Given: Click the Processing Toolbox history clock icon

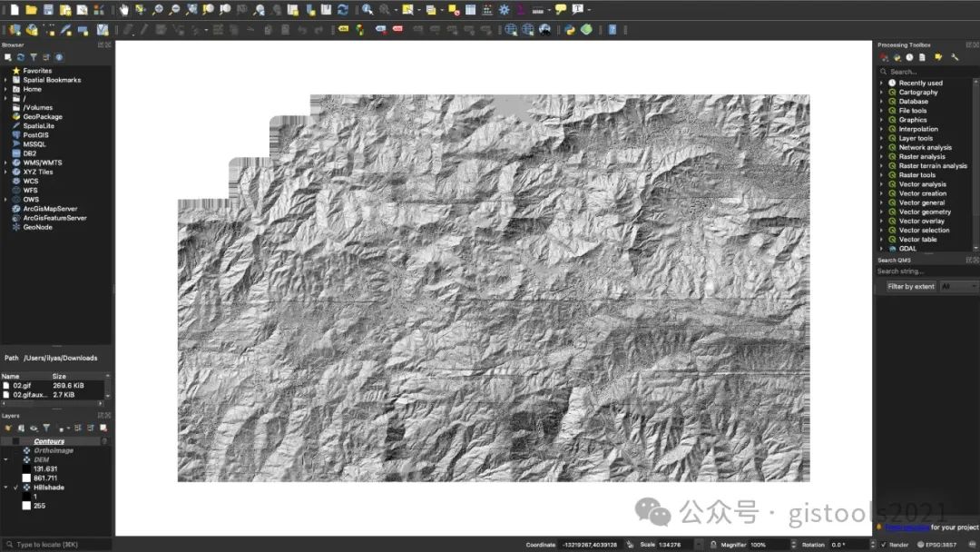Looking at the screenshot, I should coord(909,57).
